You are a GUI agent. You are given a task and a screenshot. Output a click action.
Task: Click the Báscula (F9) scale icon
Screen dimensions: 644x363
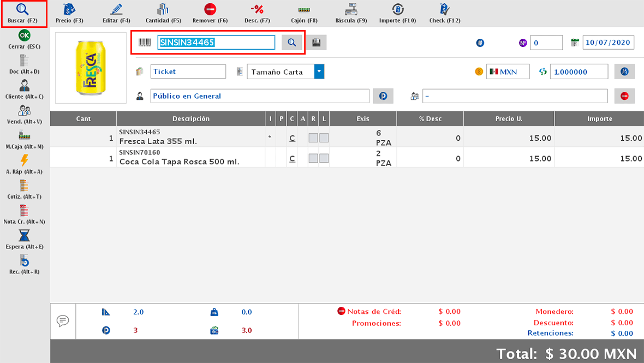point(351,14)
